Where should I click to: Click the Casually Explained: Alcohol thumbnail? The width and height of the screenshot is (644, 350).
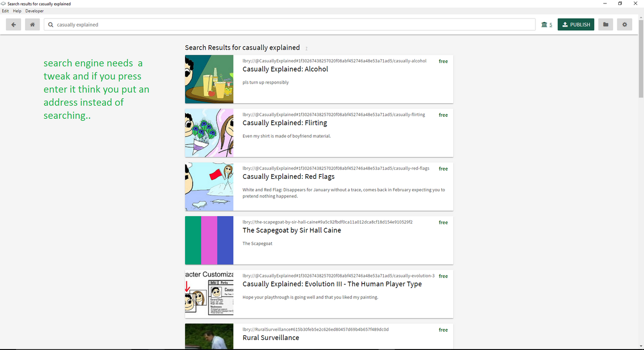(x=209, y=79)
